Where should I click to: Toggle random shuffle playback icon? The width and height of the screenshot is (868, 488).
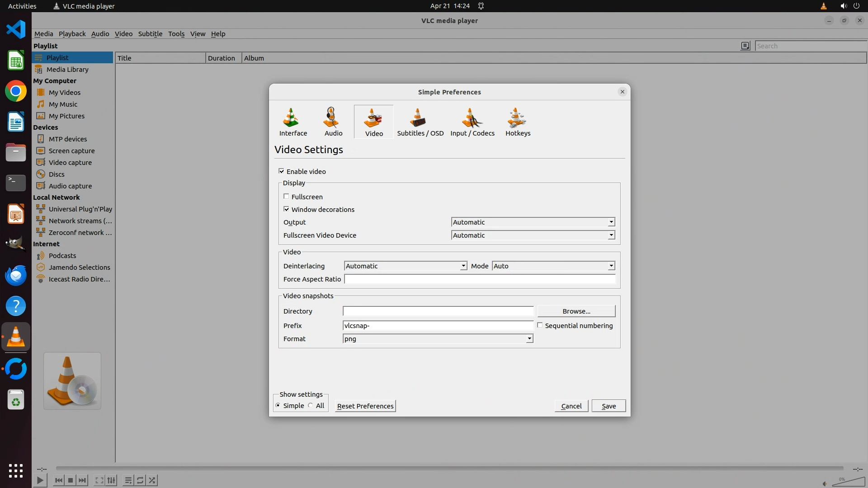pyautogui.click(x=152, y=480)
